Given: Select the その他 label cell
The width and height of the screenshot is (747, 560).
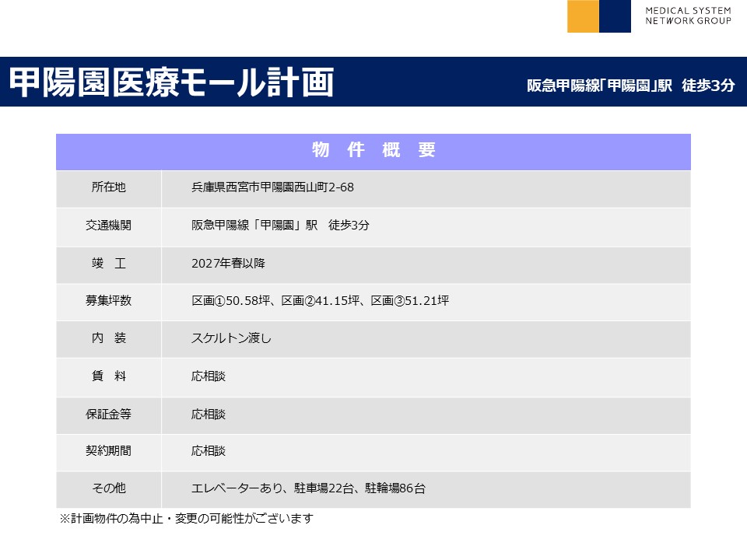Looking at the screenshot, I should [x=109, y=490].
